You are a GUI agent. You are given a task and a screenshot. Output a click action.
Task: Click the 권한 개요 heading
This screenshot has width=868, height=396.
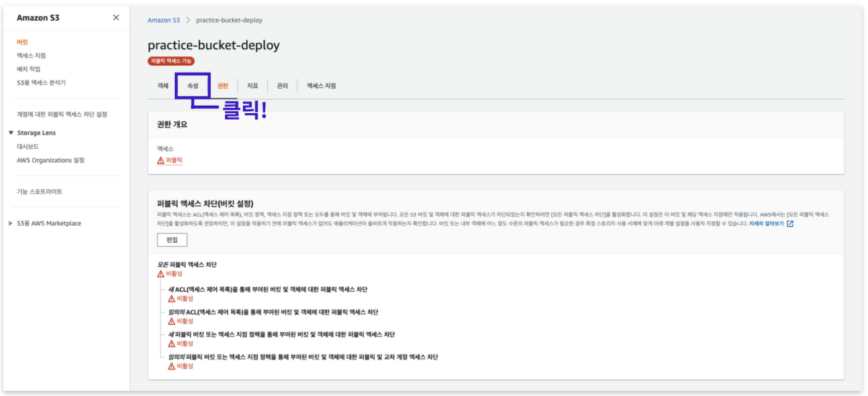click(172, 124)
